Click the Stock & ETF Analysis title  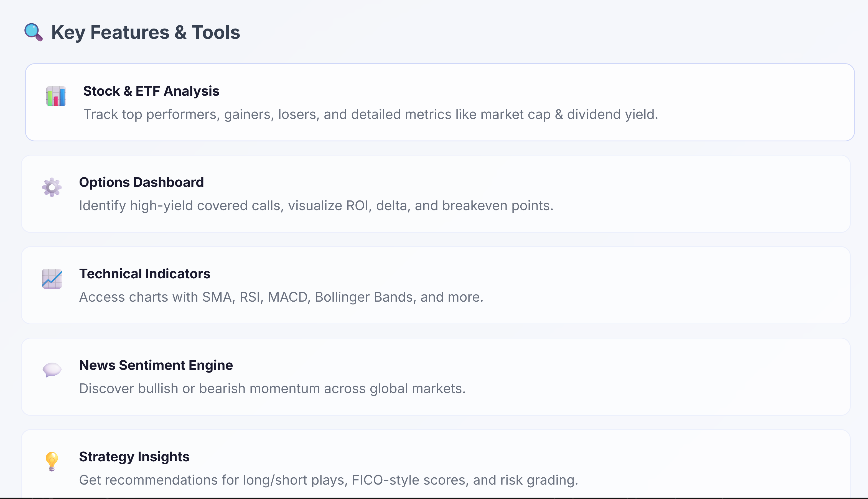[151, 91]
